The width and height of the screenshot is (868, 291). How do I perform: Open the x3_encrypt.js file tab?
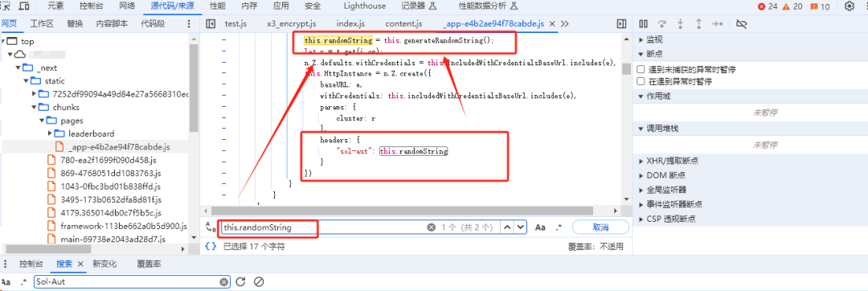[291, 24]
